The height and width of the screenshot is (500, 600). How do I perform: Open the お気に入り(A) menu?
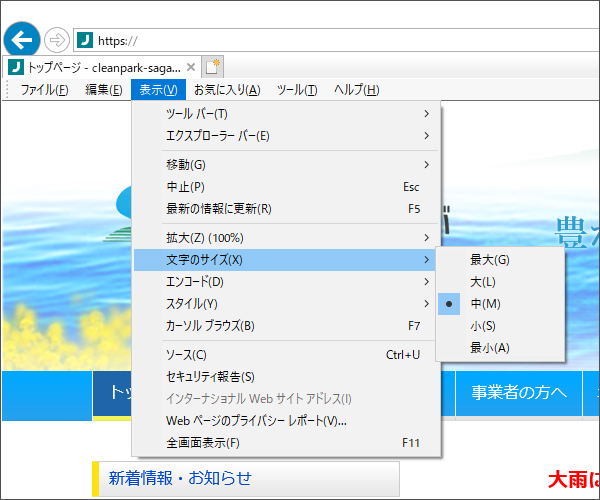pos(227,90)
